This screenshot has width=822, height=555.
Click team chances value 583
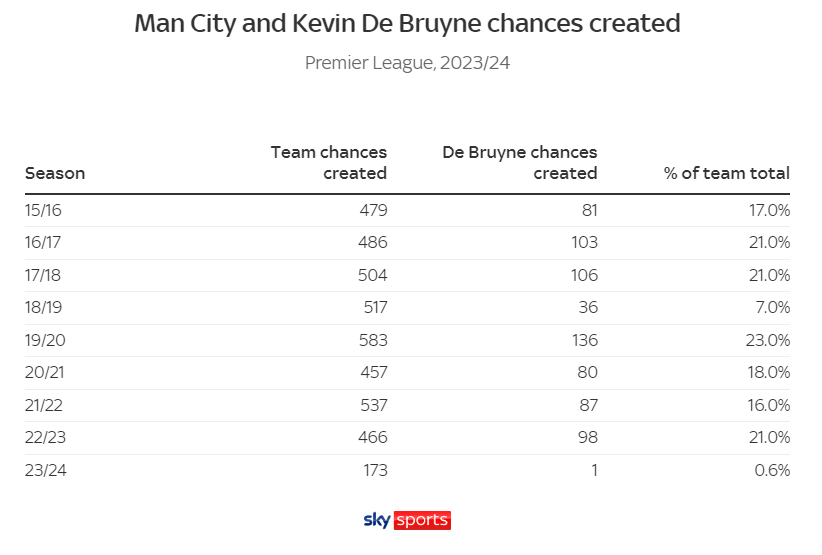click(x=373, y=340)
